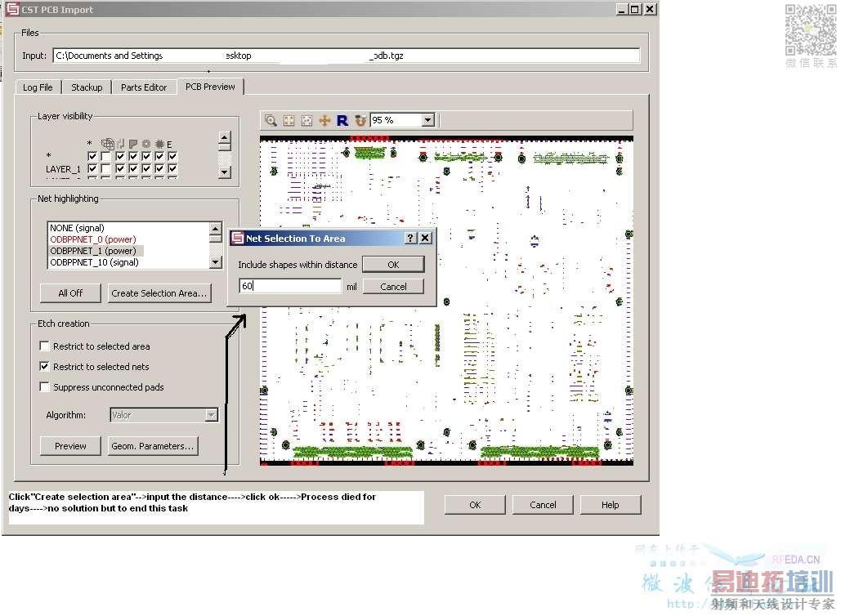Click the All Off button

click(70, 293)
